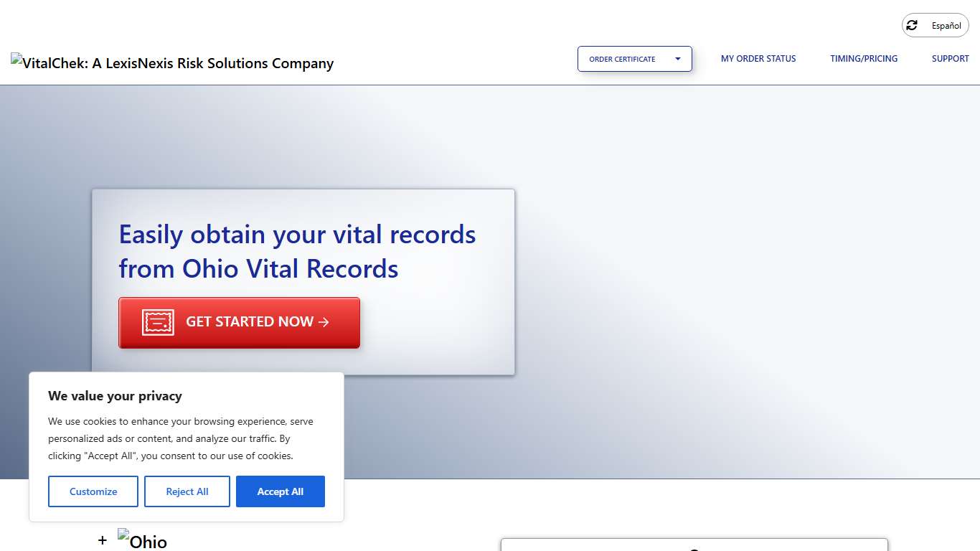Open the bottom-right information card
The image size is (980, 551).
coord(694,547)
